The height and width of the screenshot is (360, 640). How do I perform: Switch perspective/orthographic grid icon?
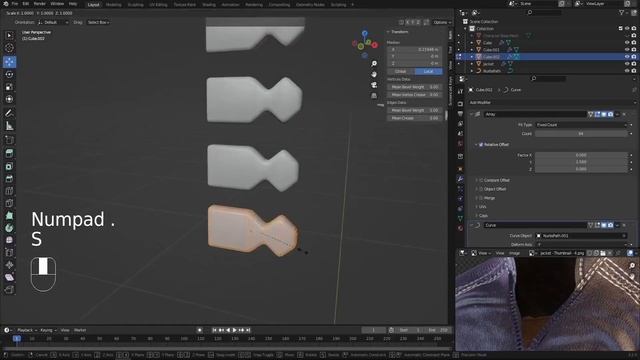(x=374, y=96)
